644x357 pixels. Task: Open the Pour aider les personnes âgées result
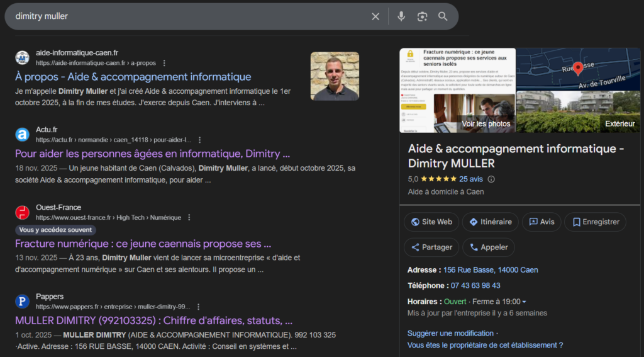152,154
